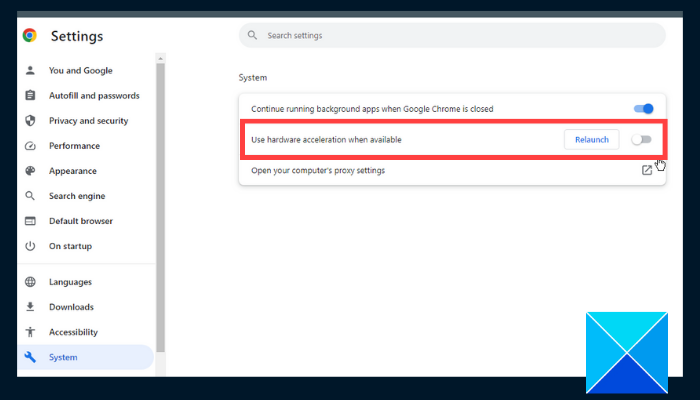This screenshot has width=700, height=400.
Task: Click the Chrome logo icon
Action: click(x=30, y=36)
